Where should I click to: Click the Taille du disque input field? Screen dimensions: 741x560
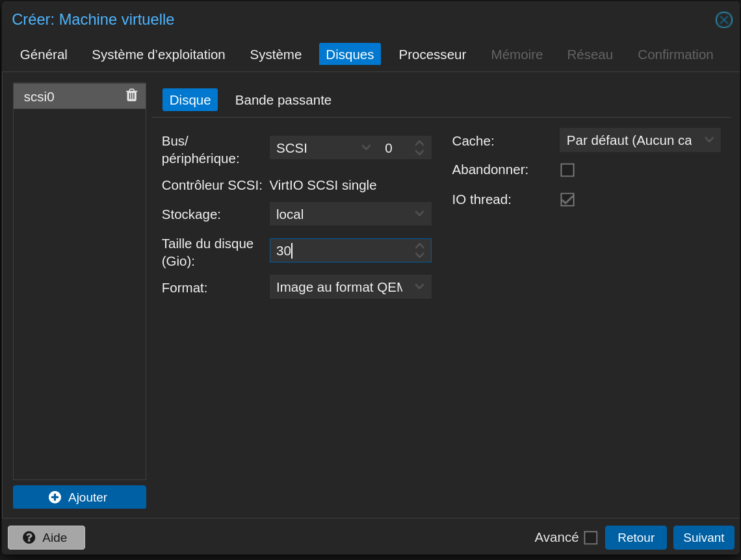pyautogui.click(x=341, y=251)
